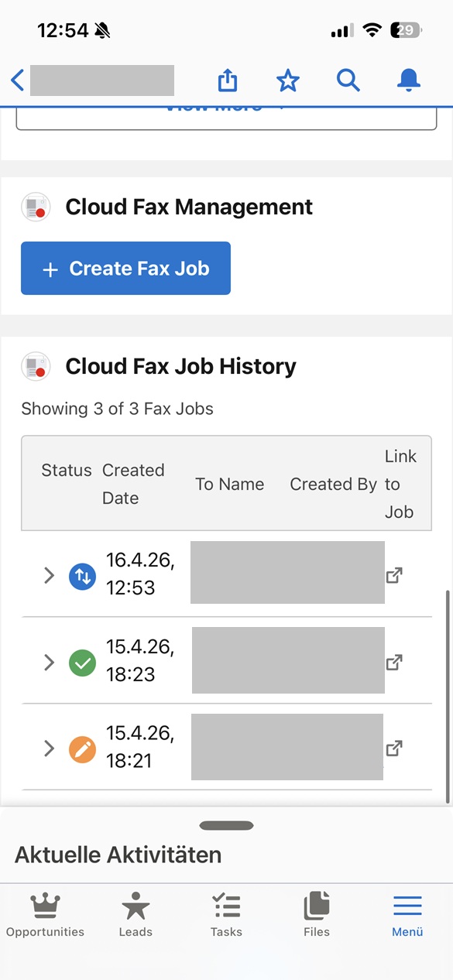
Task: Open job link for 16.4.26 12:53 fax
Action: [394, 575]
